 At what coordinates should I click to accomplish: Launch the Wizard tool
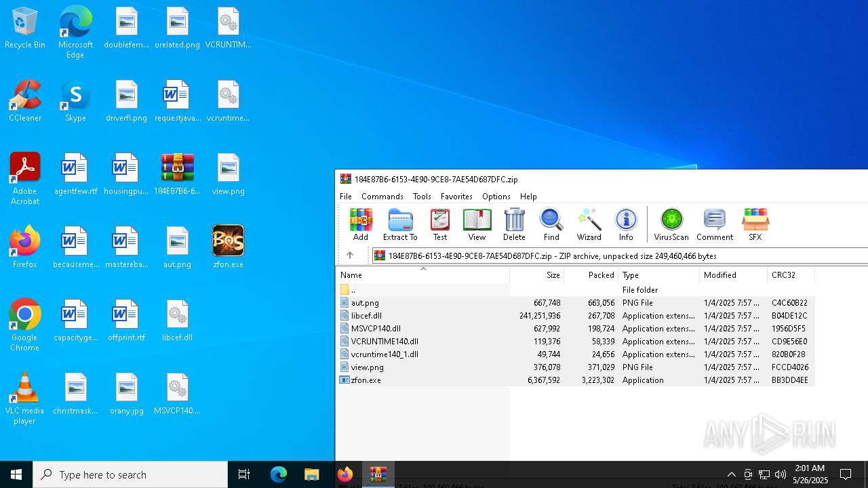pos(589,224)
